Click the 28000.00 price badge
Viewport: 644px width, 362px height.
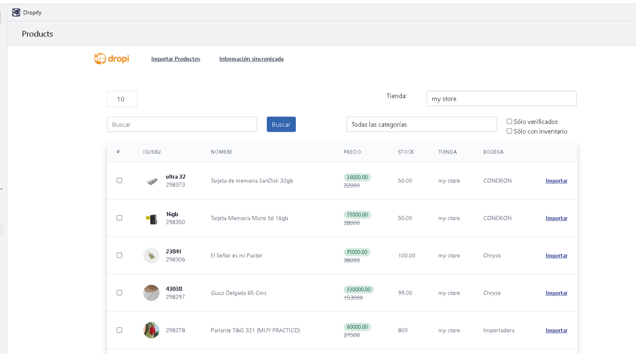click(x=357, y=177)
